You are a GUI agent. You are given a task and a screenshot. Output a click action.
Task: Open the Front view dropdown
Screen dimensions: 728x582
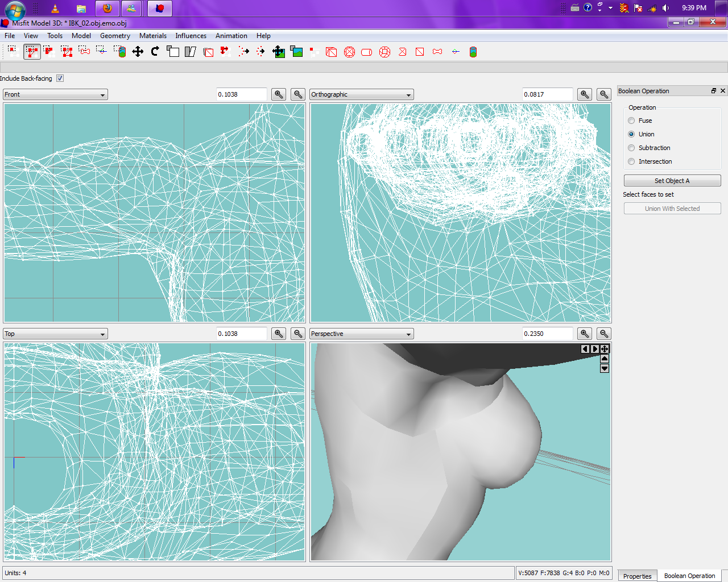(55, 95)
